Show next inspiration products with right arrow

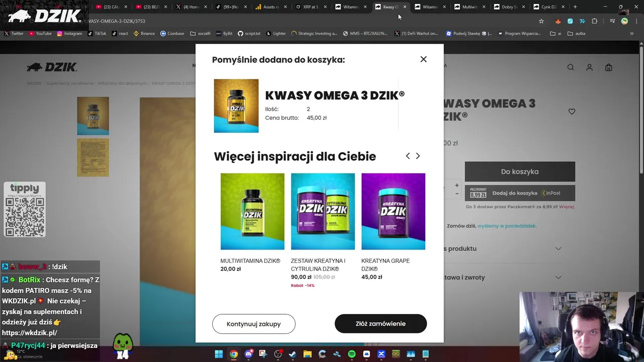click(418, 156)
